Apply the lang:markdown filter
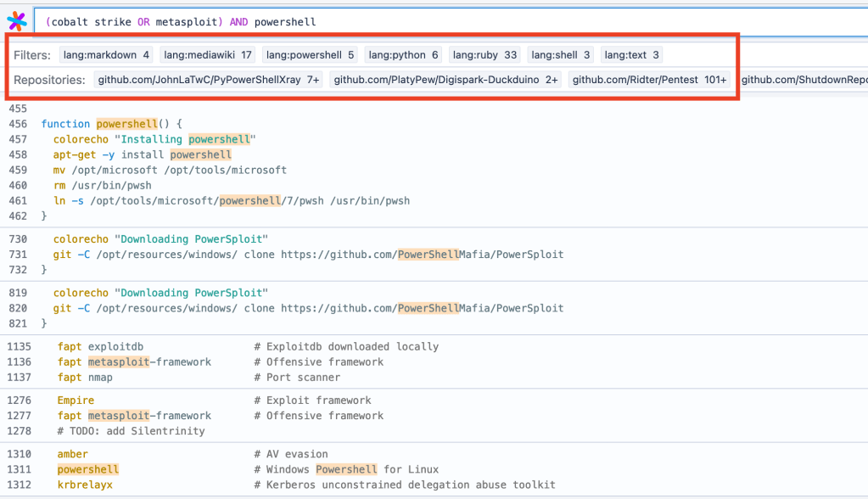Viewport: 868px width, 499px height. 106,55
